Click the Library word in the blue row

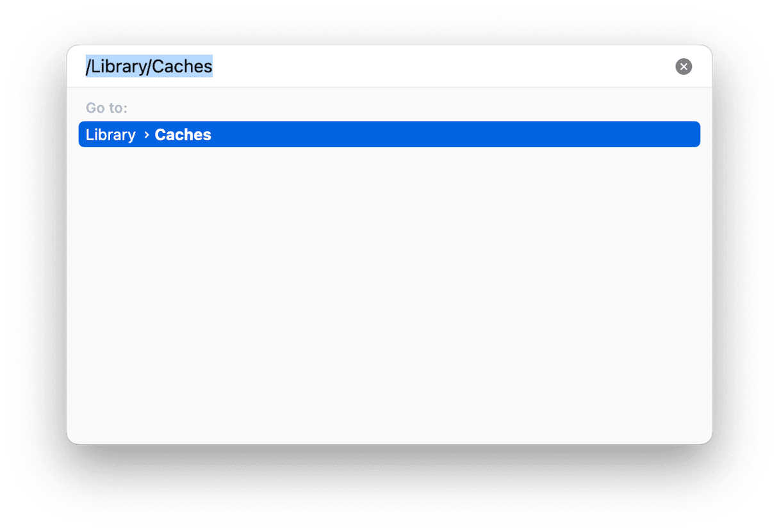[111, 135]
